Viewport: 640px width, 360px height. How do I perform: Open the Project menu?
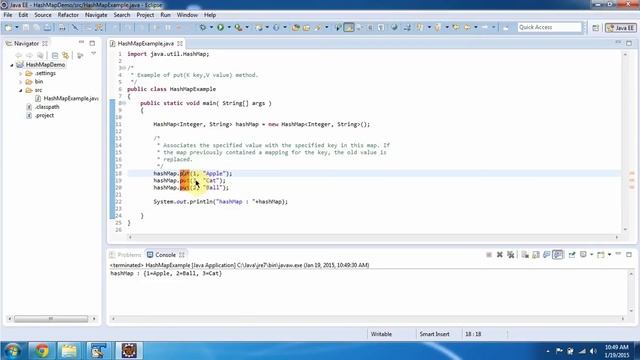[x=145, y=15]
